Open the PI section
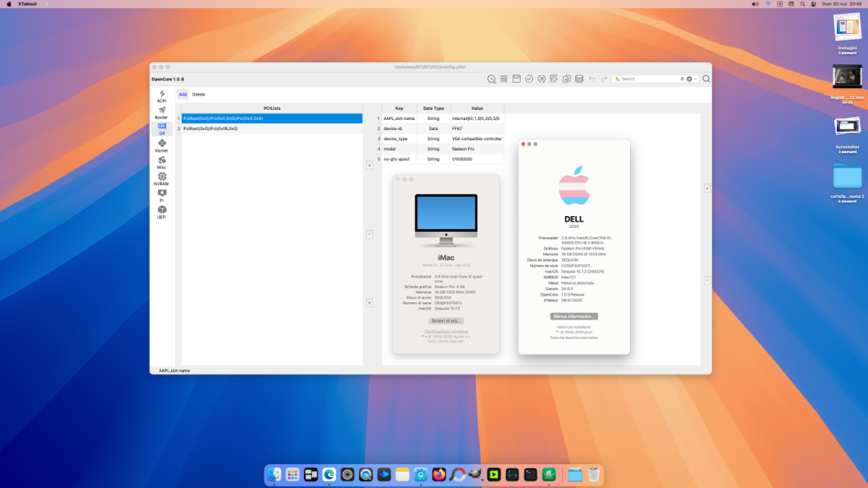The height and width of the screenshot is (488, 868). [161, 195]
